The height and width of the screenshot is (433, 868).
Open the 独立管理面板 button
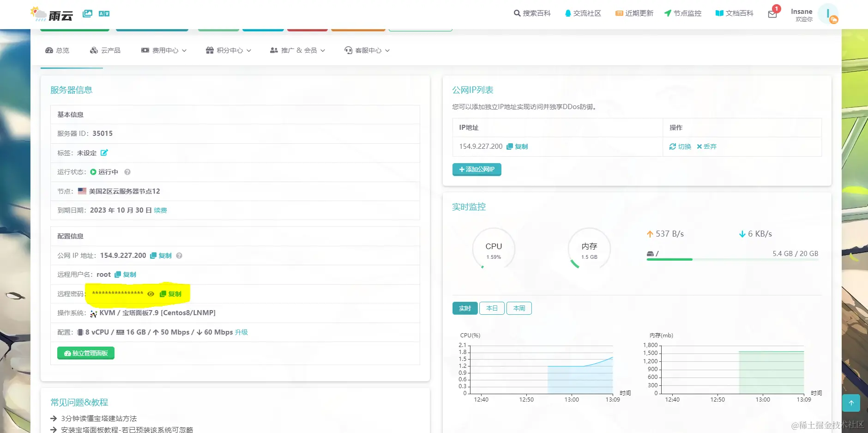[x=86, y=353]
